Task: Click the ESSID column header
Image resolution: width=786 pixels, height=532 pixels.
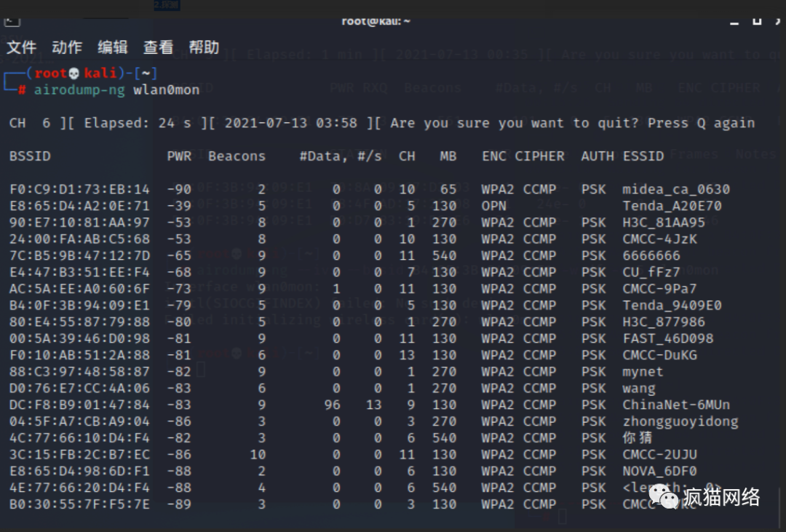Action: (x=643, y=156)
